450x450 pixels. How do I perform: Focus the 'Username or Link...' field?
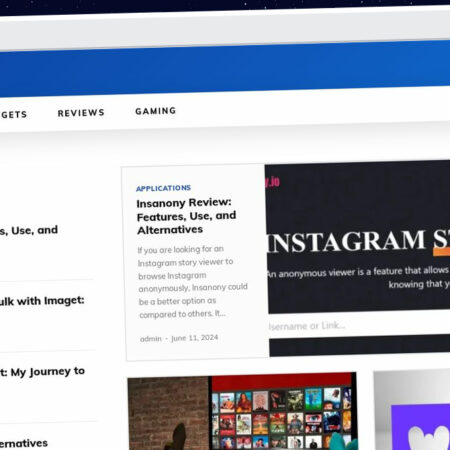tap(359, 325)
